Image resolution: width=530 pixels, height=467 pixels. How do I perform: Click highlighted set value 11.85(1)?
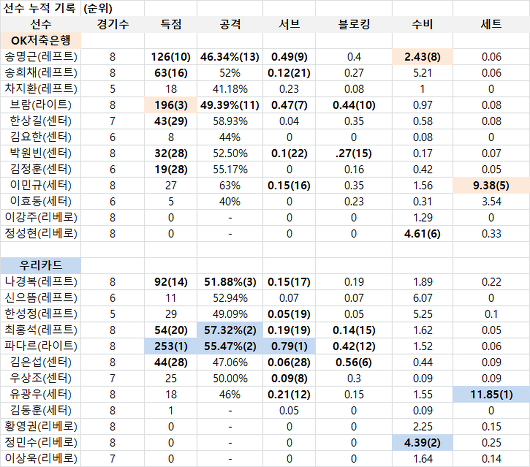pos(491,394)
